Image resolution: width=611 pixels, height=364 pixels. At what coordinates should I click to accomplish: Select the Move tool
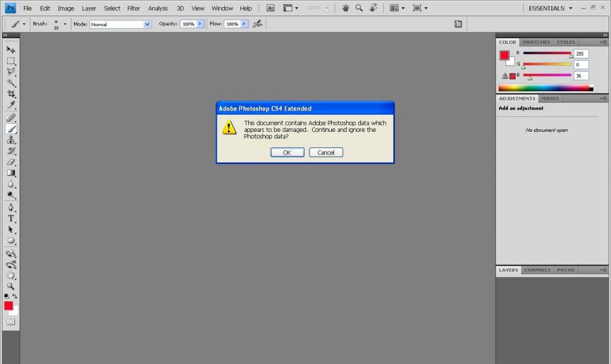click(11, 50)
